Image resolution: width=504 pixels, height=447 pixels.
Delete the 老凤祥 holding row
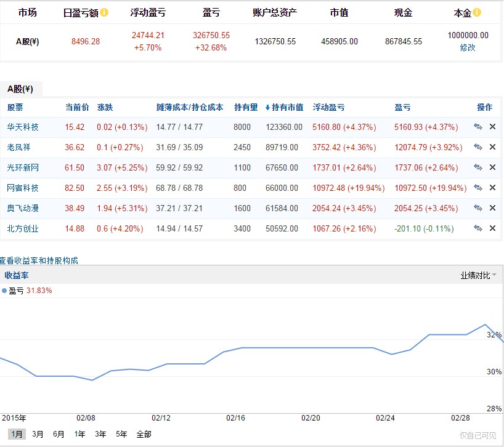492,147
